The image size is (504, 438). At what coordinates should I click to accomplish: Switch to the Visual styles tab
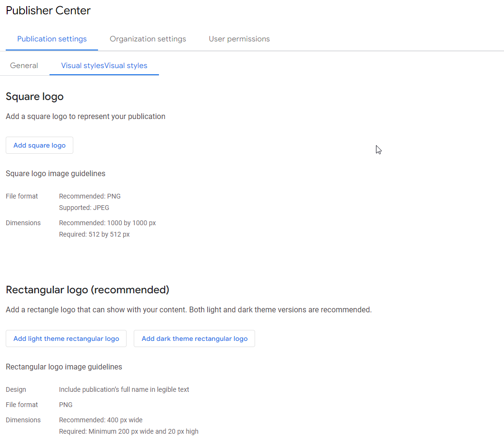104,65
